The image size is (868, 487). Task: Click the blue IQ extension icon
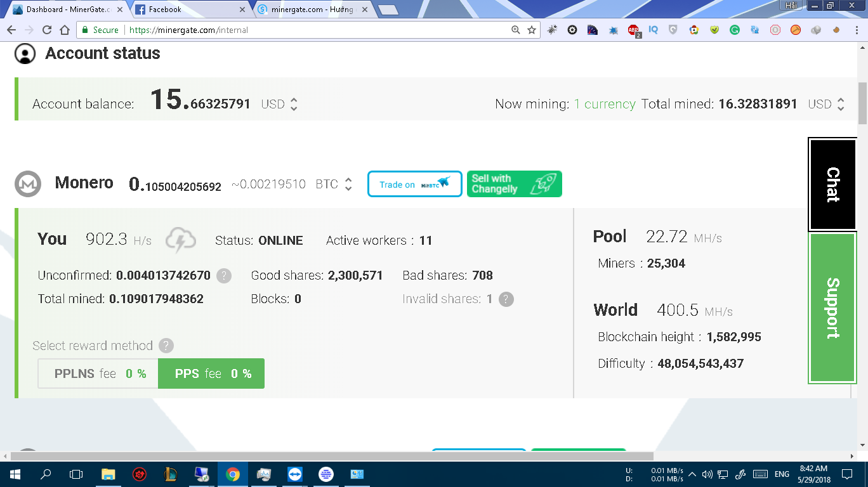click(654, 29)
